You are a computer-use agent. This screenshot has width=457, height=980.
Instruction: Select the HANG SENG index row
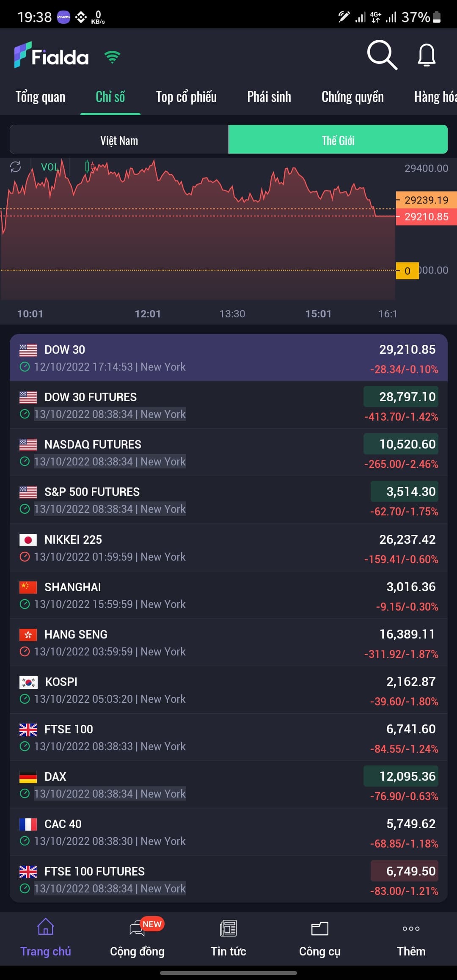coord(228,642)
